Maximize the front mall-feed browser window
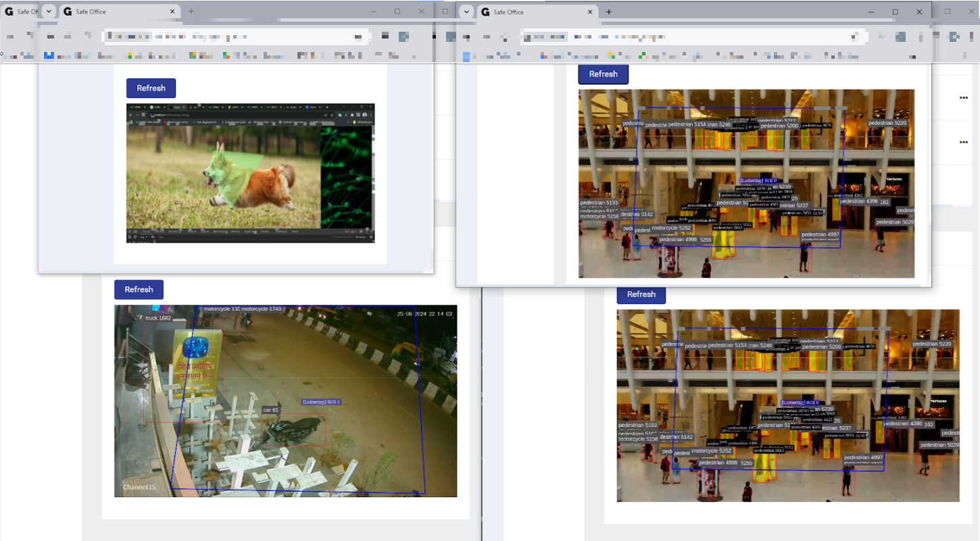Image resolution: width=980 pixels, height=541 pixels. click(895, 11)
